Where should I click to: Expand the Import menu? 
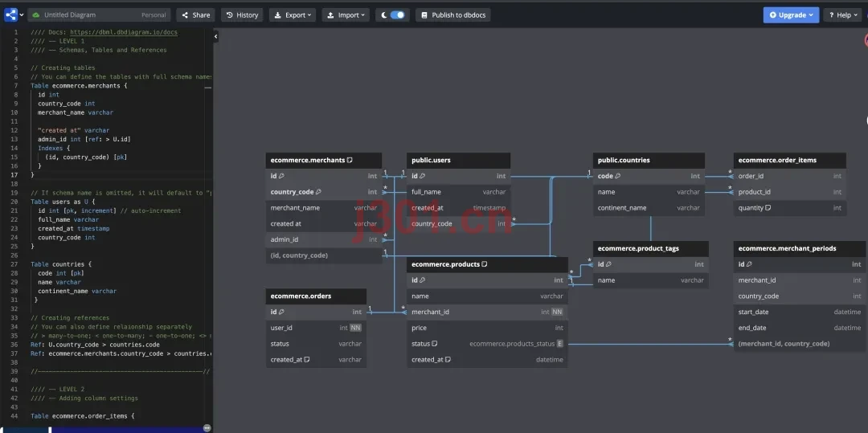(346, 15)
